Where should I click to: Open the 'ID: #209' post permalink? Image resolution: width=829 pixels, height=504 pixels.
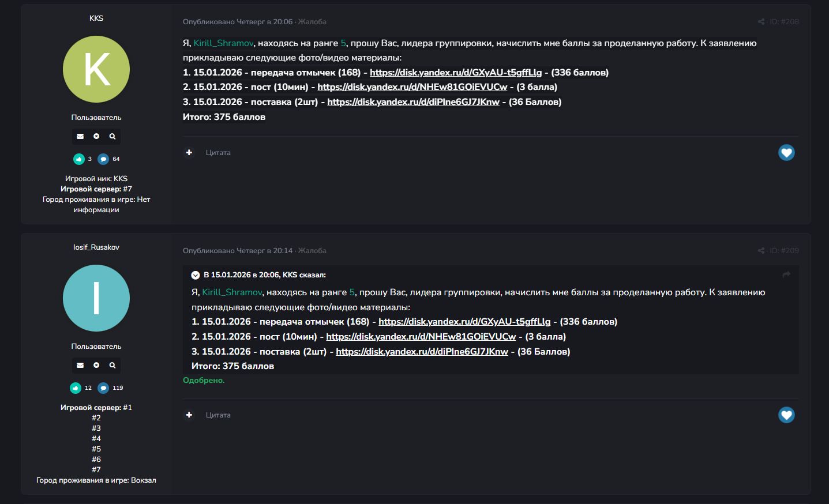[784, 251]
